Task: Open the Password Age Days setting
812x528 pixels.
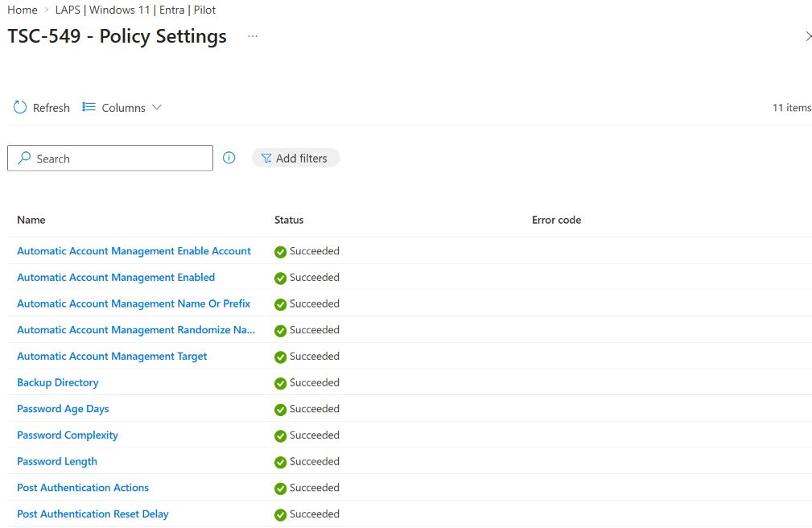Action: 63,409
